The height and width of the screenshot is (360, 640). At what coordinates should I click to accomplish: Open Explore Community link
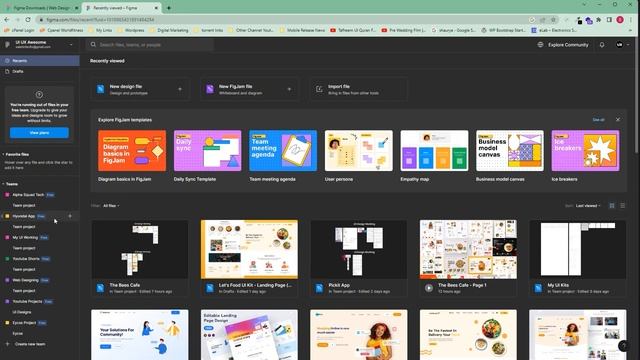click(x=568, y=45)
